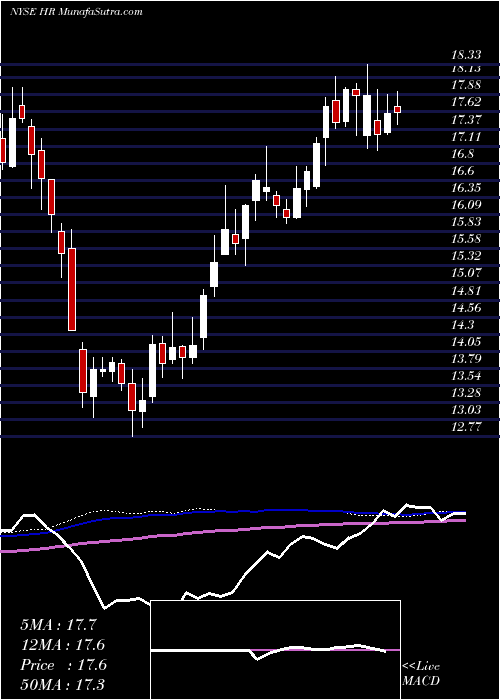Click the 17.37 price axis label
500x700 pixels.
466,120
